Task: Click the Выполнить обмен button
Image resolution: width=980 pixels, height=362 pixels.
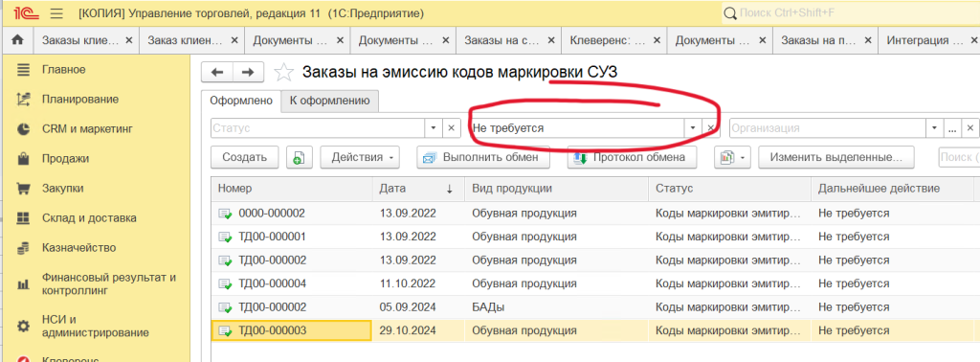Action: 483,158
